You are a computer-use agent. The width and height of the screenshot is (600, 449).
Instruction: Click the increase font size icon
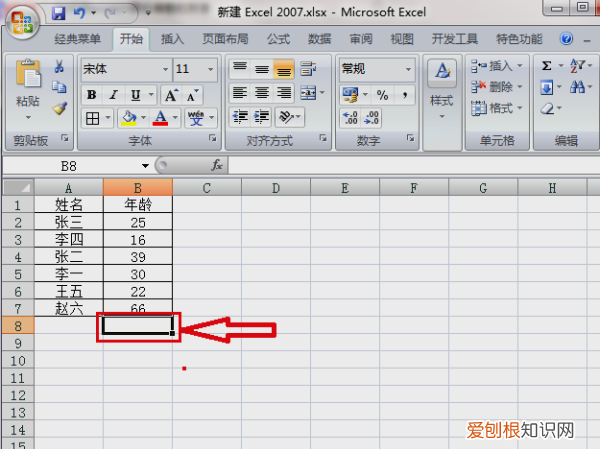[x=170, y=95]
